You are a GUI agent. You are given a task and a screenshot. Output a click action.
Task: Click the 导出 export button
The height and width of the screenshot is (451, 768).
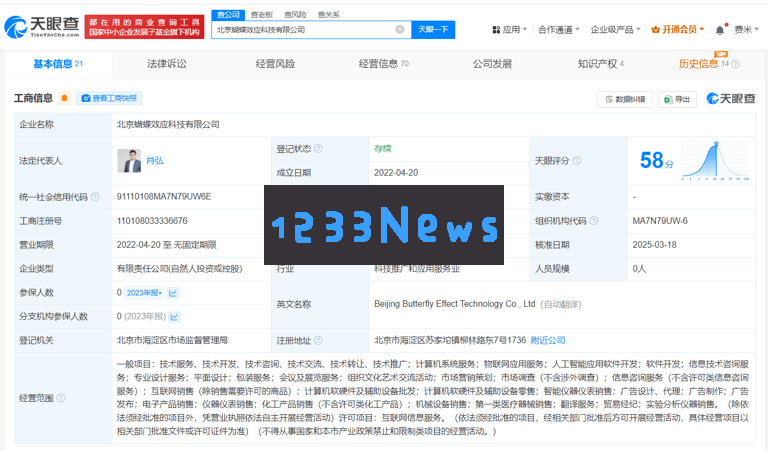pos(677,99)
